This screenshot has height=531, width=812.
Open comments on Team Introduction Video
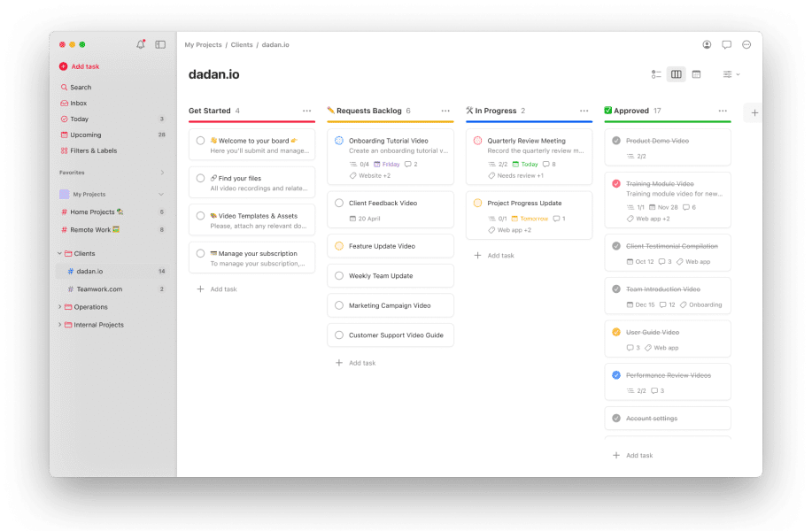click(x=667, y=304)
